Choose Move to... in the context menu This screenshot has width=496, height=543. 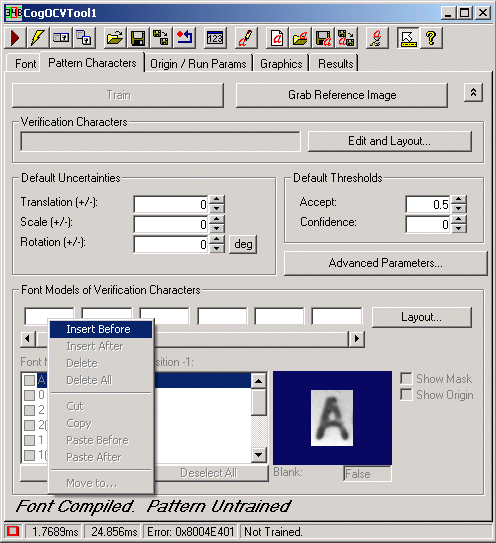pos(101,483)
